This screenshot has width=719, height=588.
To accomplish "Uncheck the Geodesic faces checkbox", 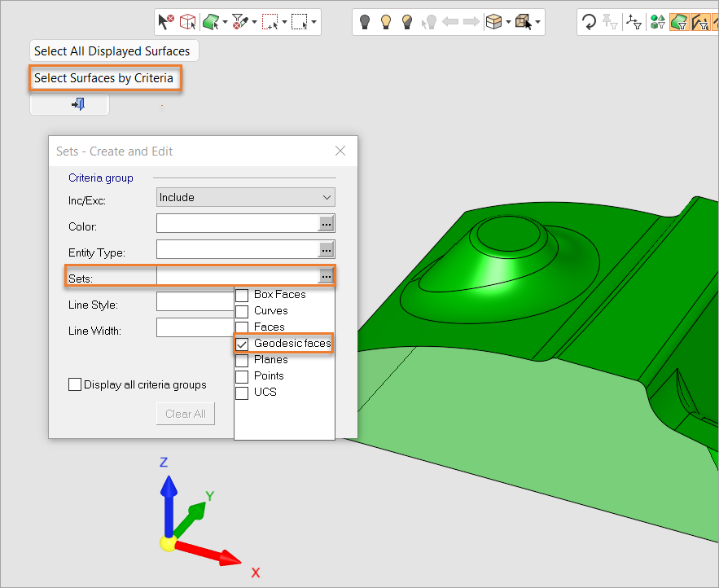I will (x=242, y=344).
